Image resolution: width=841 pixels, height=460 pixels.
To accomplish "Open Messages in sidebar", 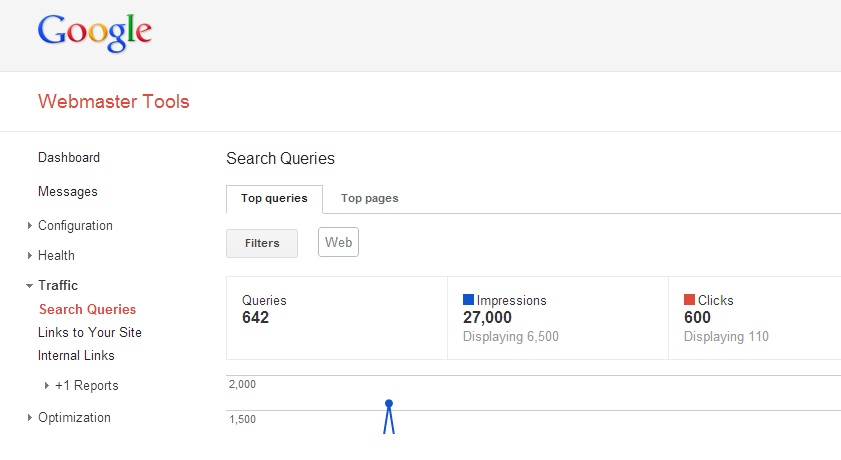I will click(x=68, y=192).
